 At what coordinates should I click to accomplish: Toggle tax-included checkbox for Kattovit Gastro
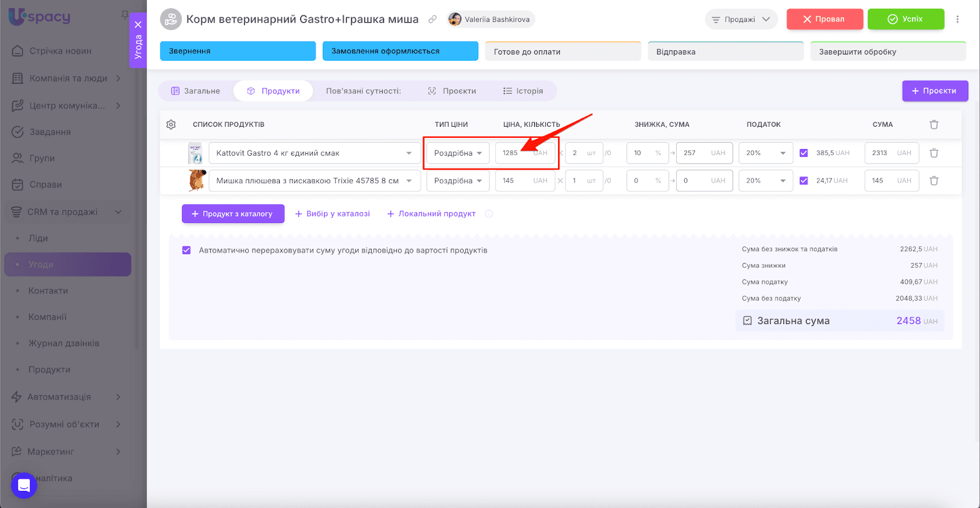804,153
